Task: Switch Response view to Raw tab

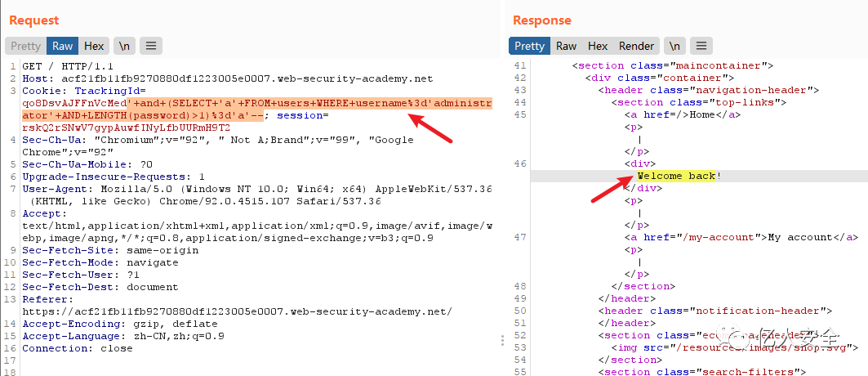Action: click(567, 46)
